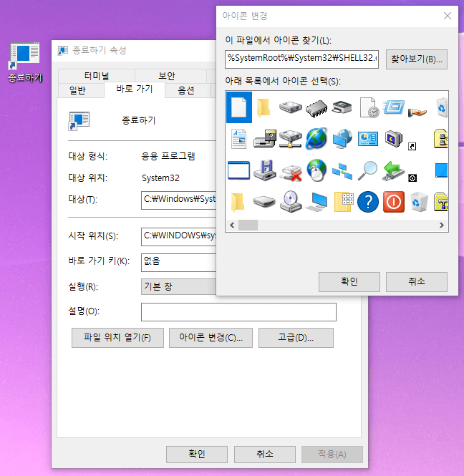Viewport: 464px width, 476px height.
Task: Open the 실행(R) 기본 창 dropdown
Action: point(178,286)
